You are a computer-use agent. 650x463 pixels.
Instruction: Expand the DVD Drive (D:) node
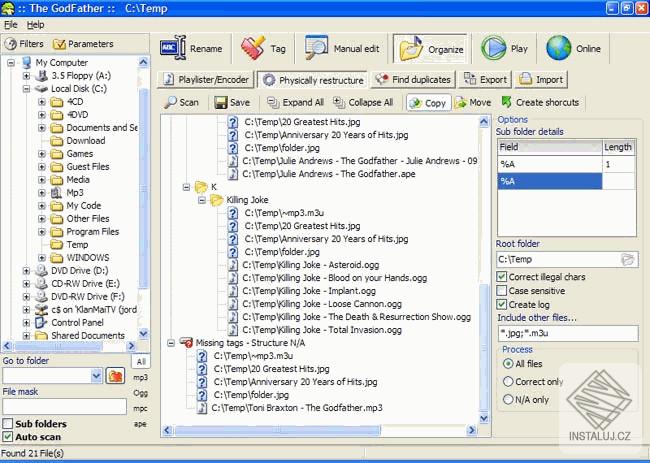[x=26, y=271]
